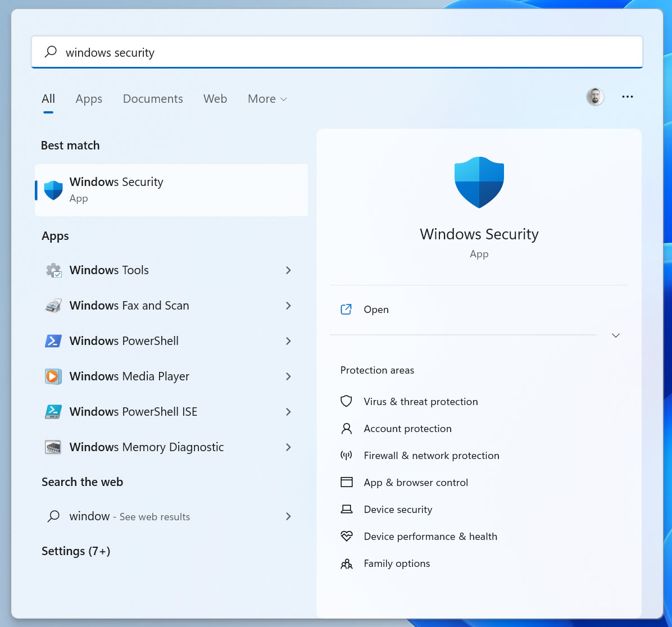This screenshot has width=672, height=627.
Task: Click the Windows Media Player icon
Action: point(53,376)
